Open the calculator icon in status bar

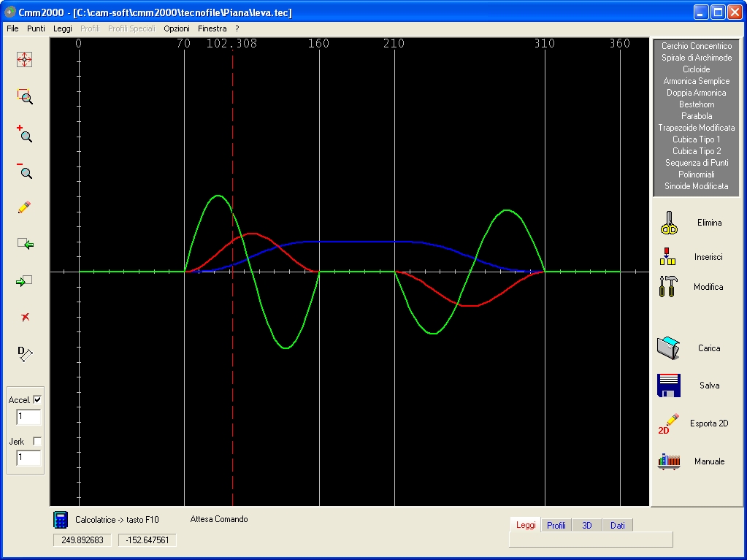click(x=61, y=520)
